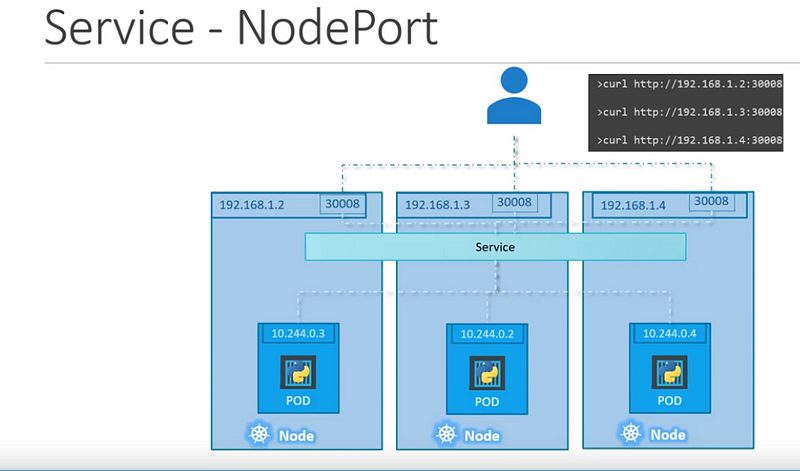Click the Kubernetes wheel icon on the first node
This screenshot has width=800, height=471.
(x=259, y=434)
